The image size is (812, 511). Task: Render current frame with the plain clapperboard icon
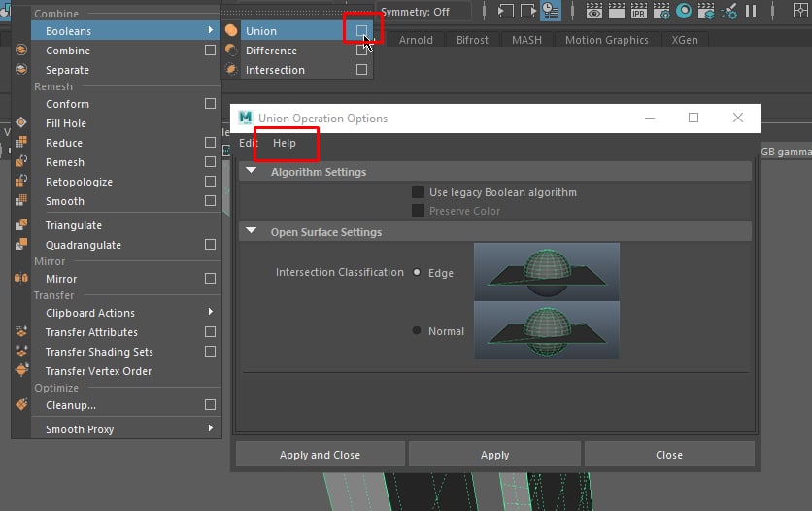(x=616, y=11)
